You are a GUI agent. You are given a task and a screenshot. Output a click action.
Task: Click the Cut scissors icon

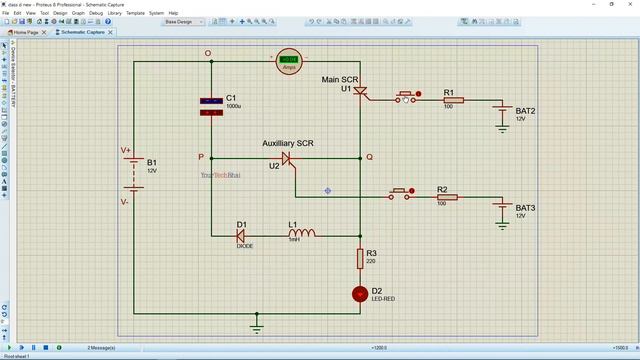tap(329, 22)
